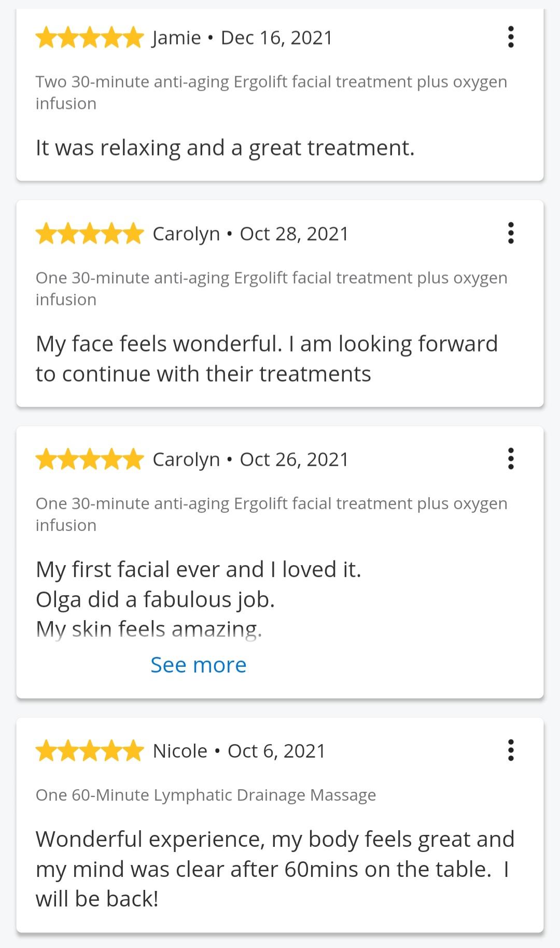Screen dimensions: 560x948
Task: Tap the star rating on Jamie's review
Action: click(x=90, y=37)
